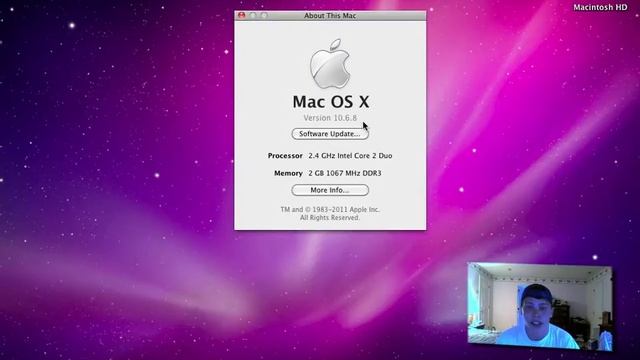Click the Software Update... button
This screenshot has width=640, height=360.
(330, 134)
